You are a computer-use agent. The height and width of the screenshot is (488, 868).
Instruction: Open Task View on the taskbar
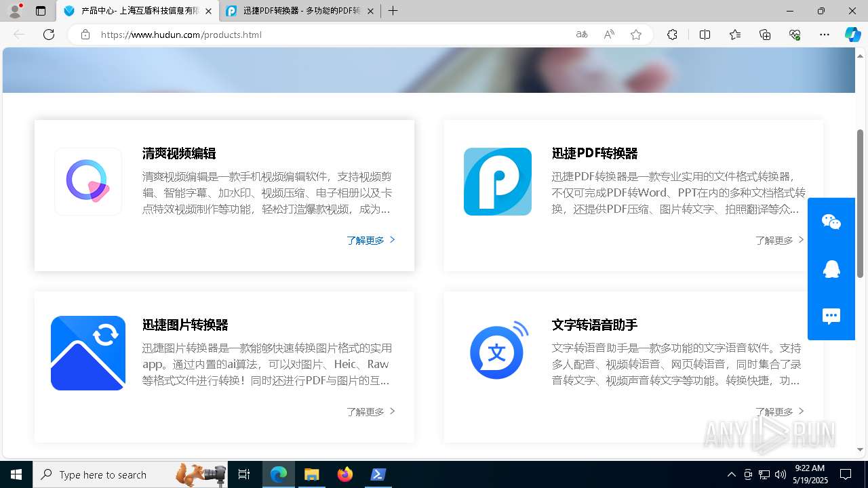[244, 474]
